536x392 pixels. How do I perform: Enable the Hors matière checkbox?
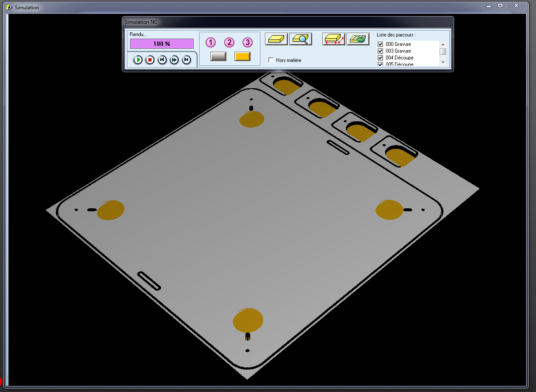271,60
